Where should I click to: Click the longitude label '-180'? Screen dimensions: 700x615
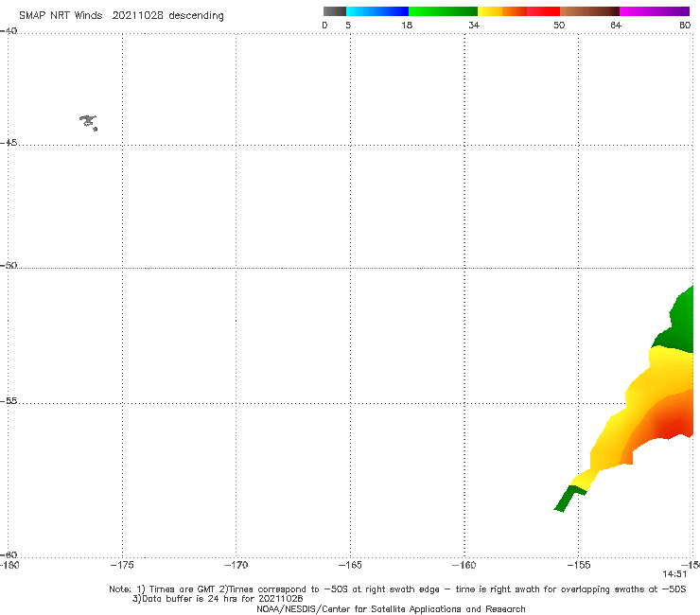[x=9, y=565]
